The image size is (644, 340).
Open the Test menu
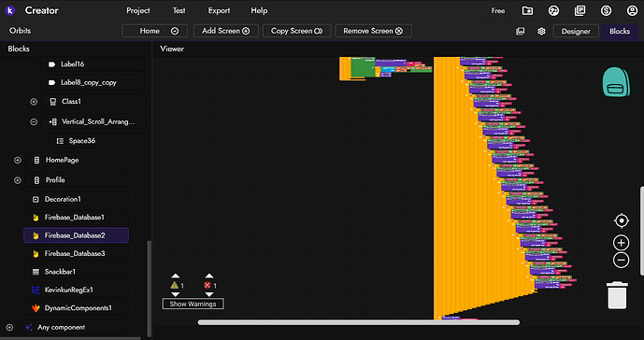click(x=179, y=10)
